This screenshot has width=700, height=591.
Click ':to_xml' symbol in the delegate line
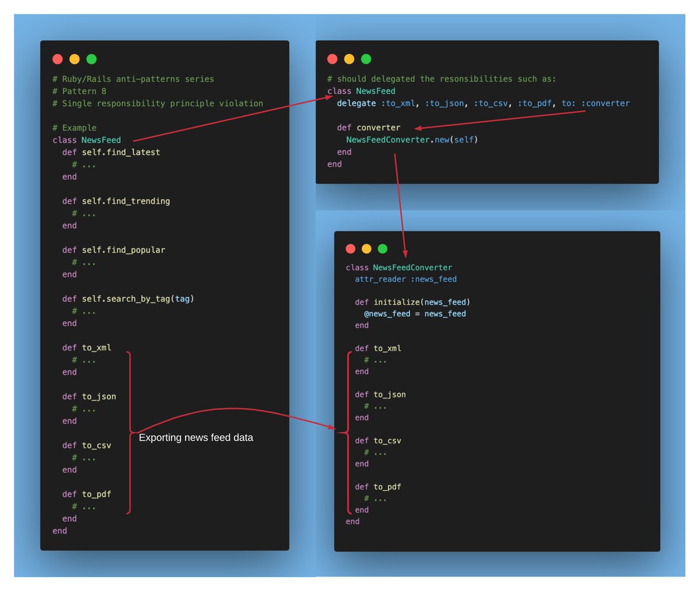click(398, 103)
